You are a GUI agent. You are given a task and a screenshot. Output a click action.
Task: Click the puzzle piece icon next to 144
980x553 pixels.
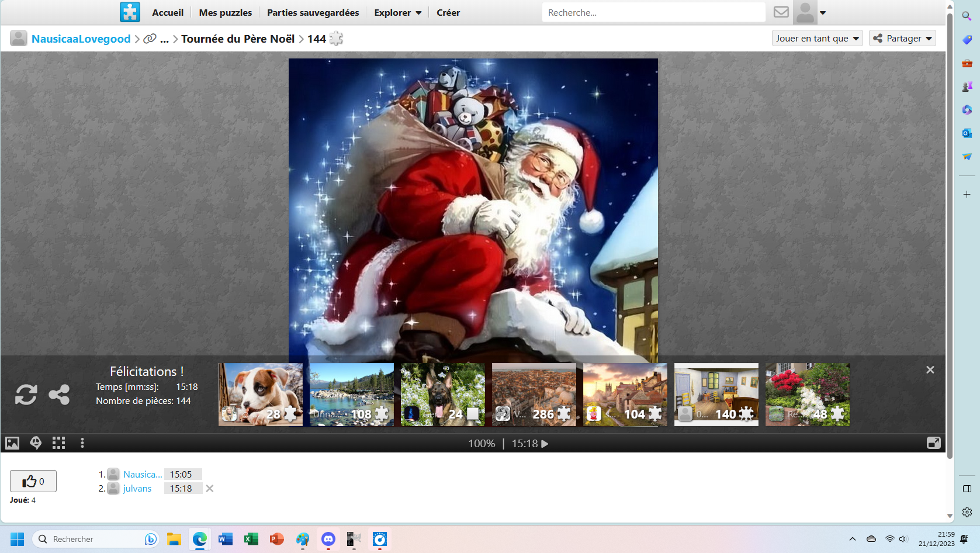point(336,39)
